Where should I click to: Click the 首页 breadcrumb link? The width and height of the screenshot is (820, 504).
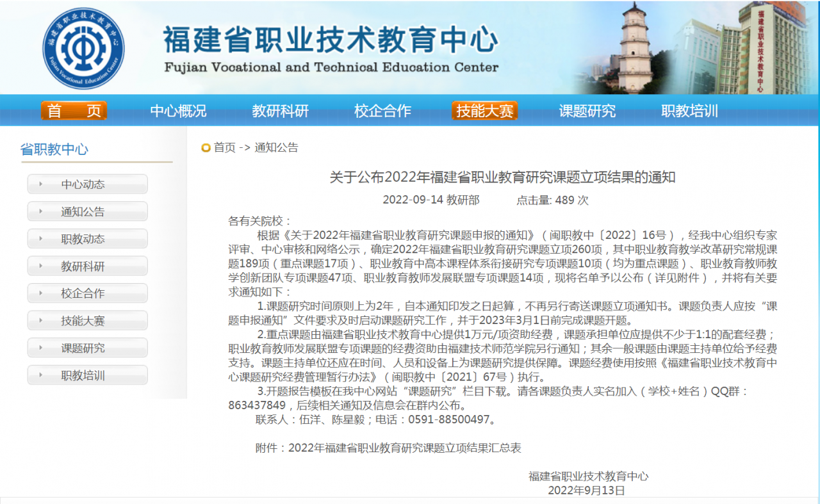pos(224,148)
